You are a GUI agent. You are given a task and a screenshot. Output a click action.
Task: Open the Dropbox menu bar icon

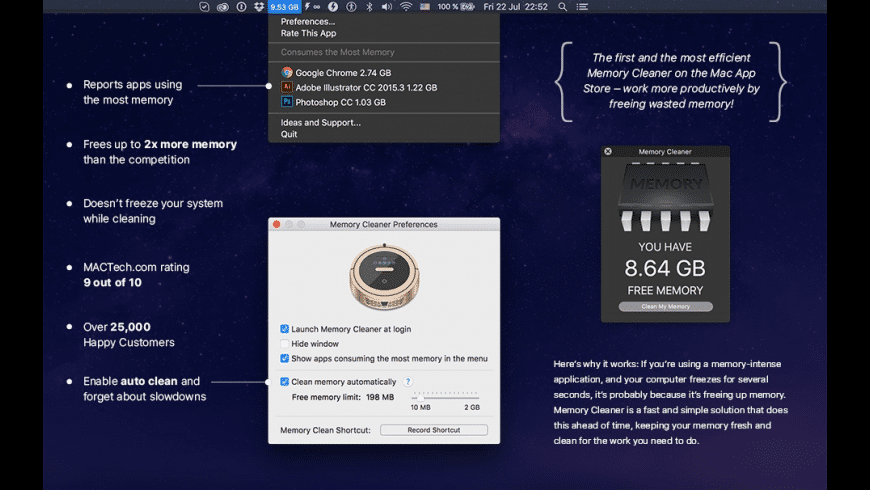(259, 7)
